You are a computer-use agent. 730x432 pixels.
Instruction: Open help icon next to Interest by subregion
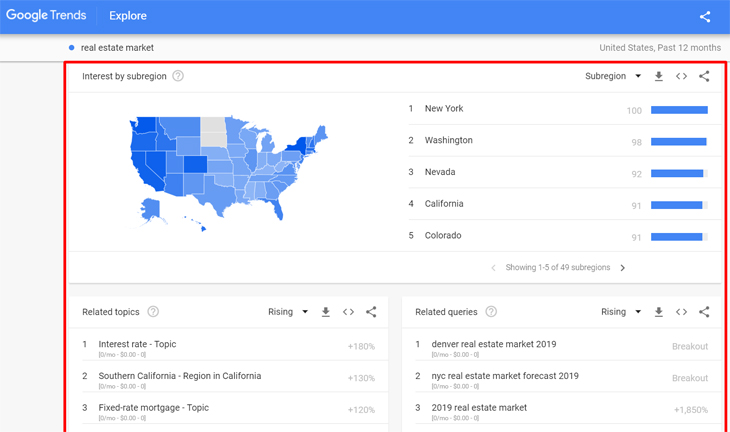178,76
